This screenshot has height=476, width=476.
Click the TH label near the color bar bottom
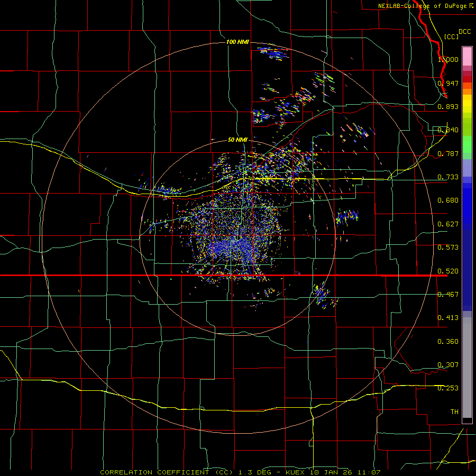(x=454, y=412)
